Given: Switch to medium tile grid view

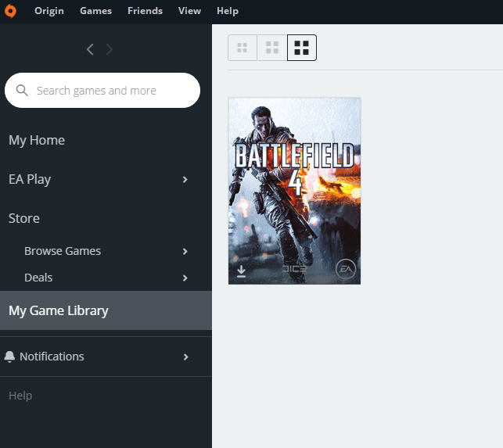Looking at the screenshot, I should point(272,48).
